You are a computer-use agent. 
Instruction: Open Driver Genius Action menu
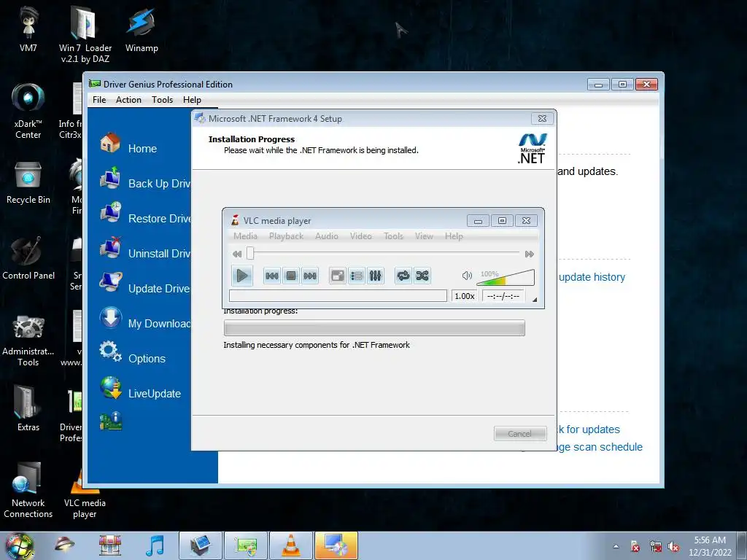(128, 100)
